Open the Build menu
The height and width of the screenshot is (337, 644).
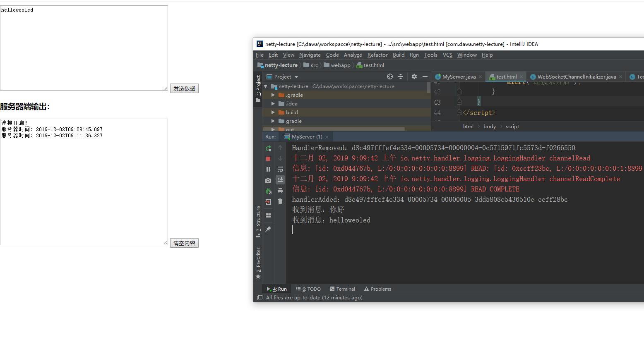point(399,55)
